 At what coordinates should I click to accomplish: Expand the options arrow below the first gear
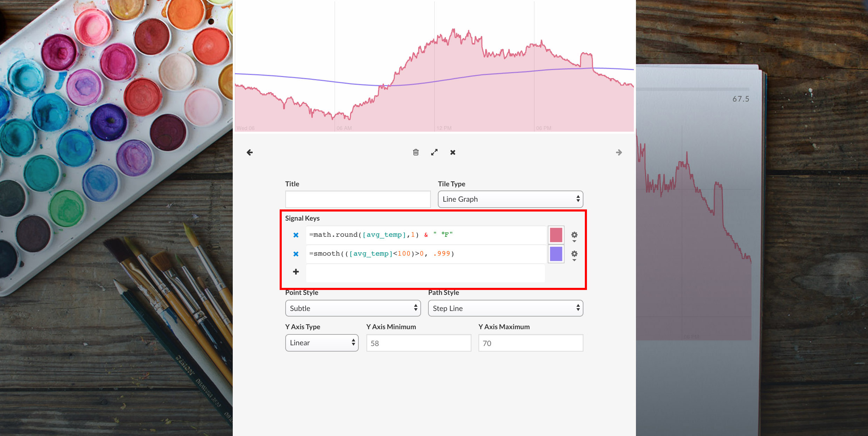click(x=574, y=241)
